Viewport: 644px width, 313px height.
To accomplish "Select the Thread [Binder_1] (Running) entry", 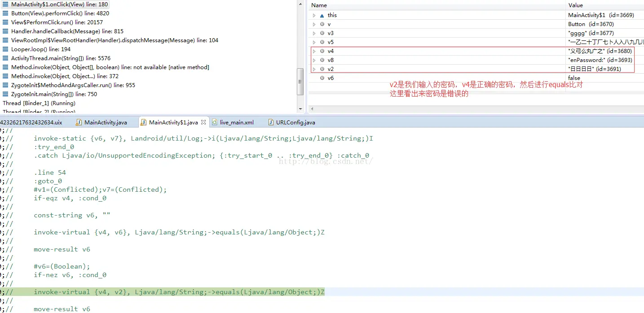I will click(39, 103).
